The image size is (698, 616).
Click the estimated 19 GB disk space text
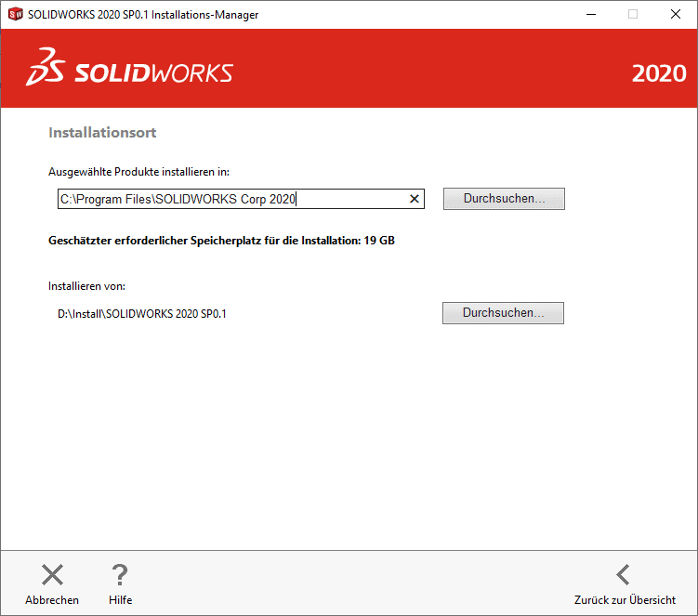pos(221,241)
